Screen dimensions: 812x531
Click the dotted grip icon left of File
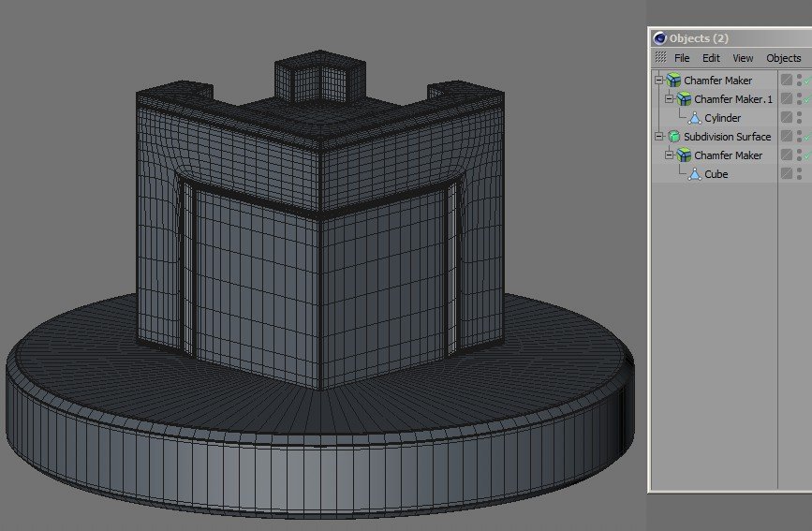pyautogui.click(x=660, y=57)
